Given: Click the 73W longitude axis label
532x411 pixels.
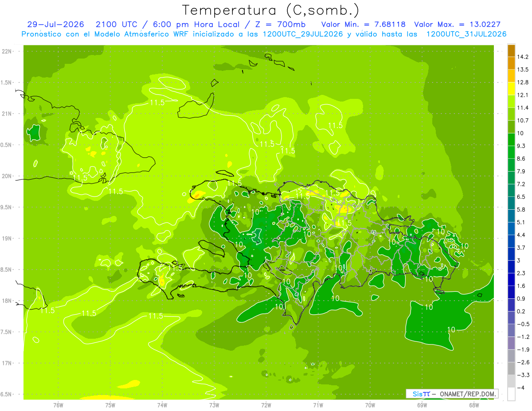Looking at the screenshot, I should pyautogui.click(x=214, y=405).
